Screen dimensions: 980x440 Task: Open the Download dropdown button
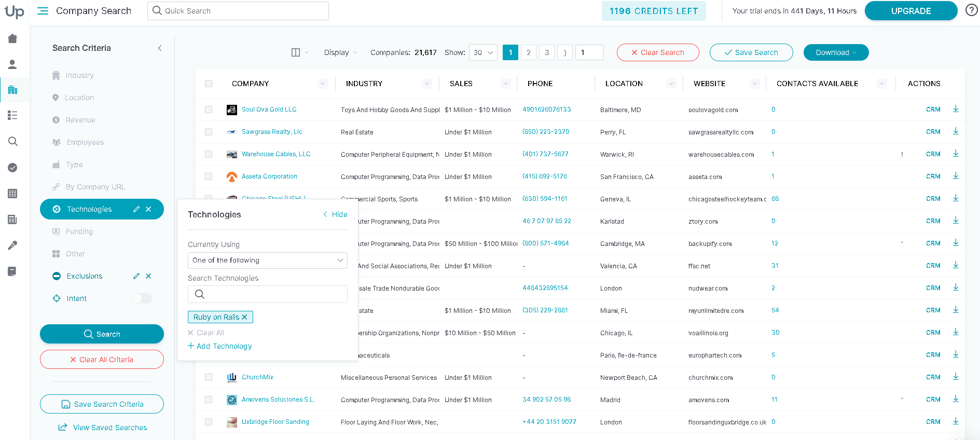[836, 52]
